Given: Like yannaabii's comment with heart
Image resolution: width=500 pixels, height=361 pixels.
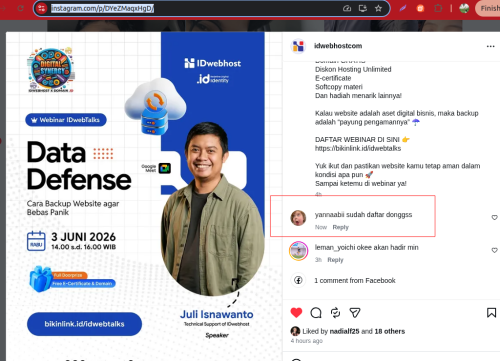Looking at the screenshot, I should (494, 218).
